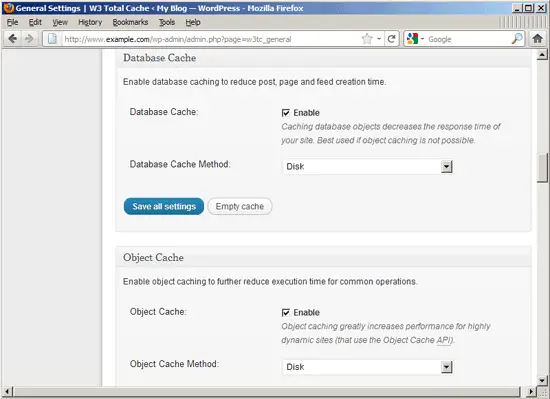Viewport: 550px width, 399px height.
Task: Open the search engine selector dropdown arrow
Action: 422,39
